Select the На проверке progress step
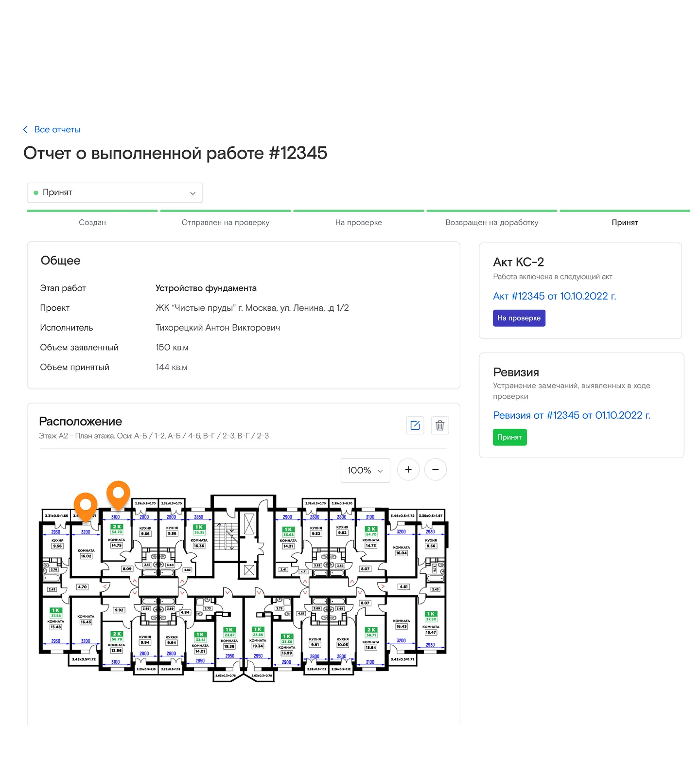This screenshot has height=779, width=700. 359,222
